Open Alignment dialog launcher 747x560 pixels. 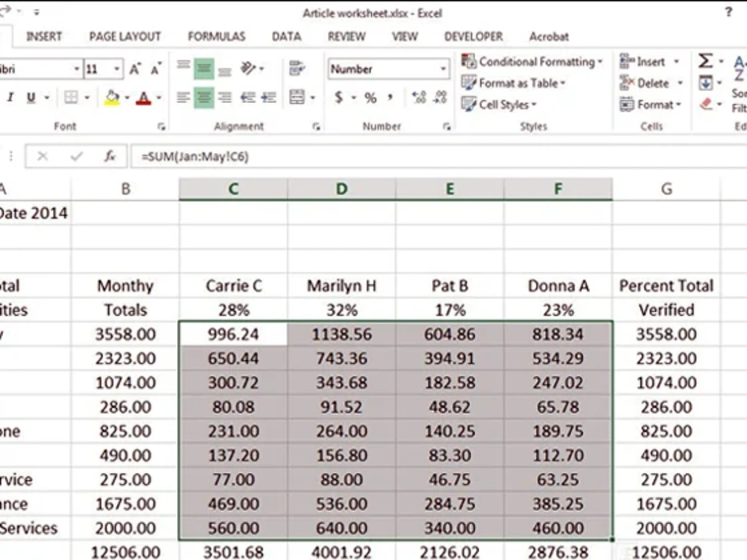coord(316,126)
